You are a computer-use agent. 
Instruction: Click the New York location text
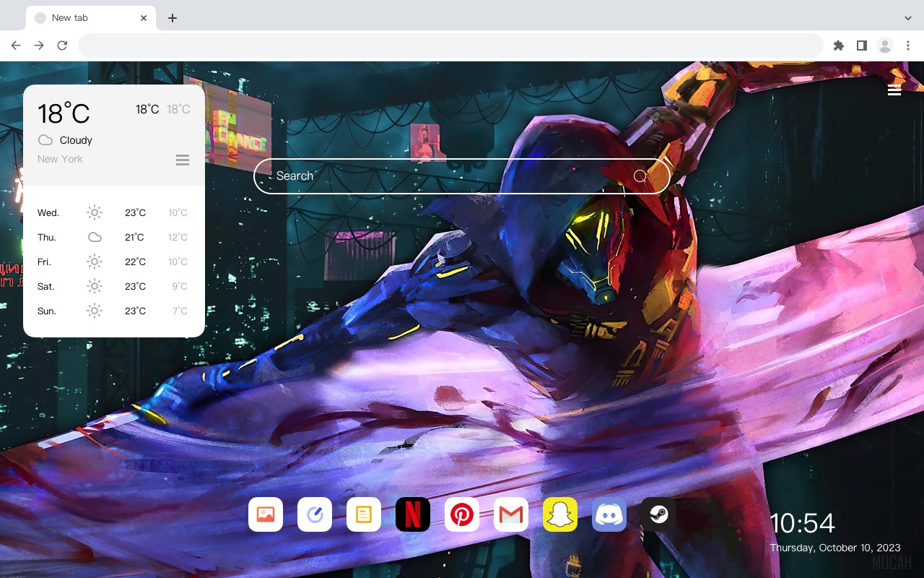[x=60, y=159]
